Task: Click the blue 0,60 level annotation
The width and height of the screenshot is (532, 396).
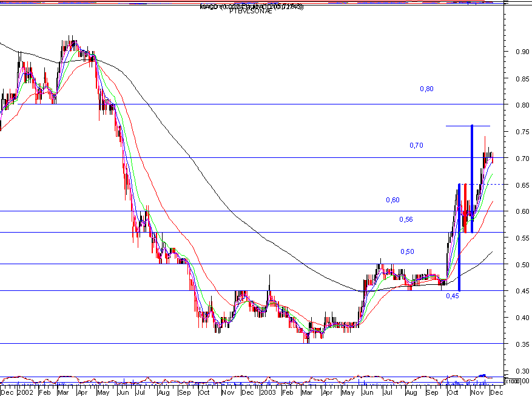Action: [x=392, y=200]
